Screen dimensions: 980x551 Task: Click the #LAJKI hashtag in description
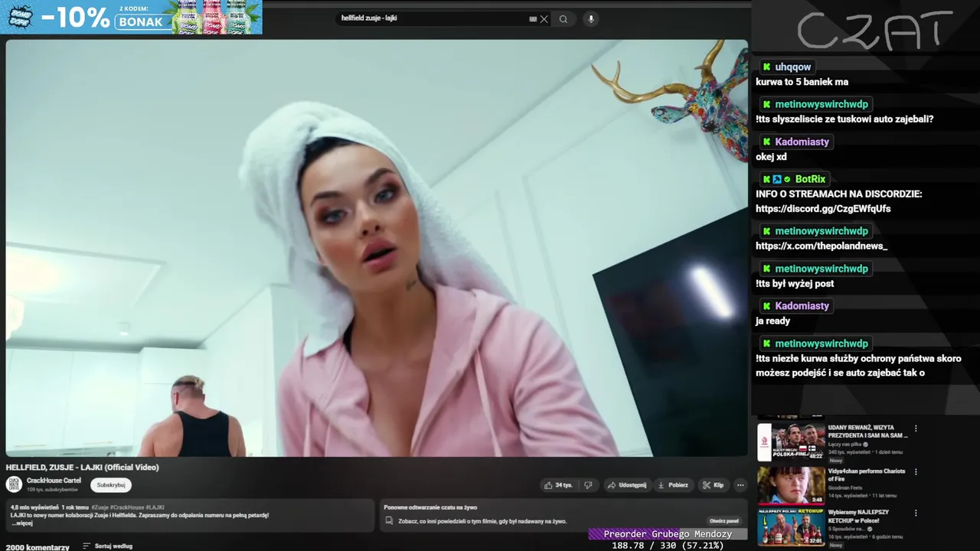click(x=155, y=507)
